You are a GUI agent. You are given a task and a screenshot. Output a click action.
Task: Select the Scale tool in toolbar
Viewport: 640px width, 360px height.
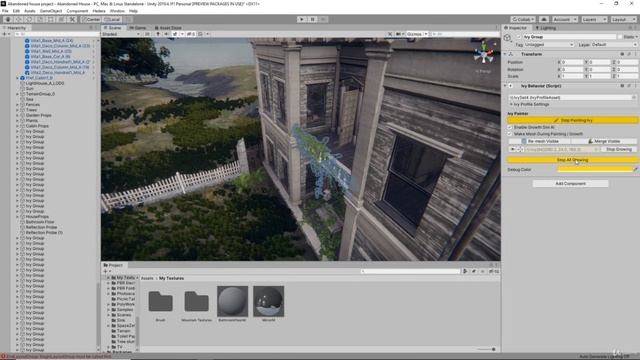click(x=40, y=19)
